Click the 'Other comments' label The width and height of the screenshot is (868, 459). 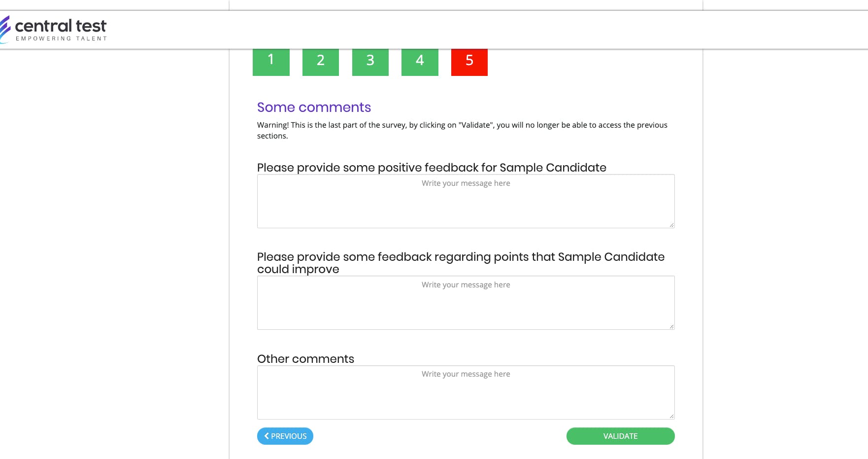coord(305,359)
